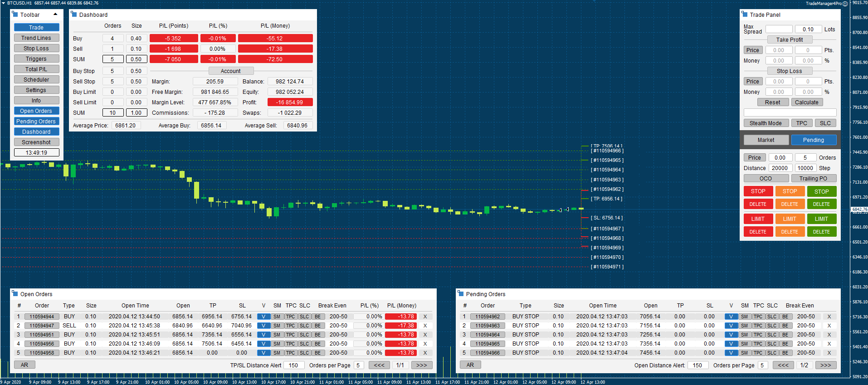This screenshot has width=868, height=385.
Task: Click the Max Spread input field
Action: 779,29
